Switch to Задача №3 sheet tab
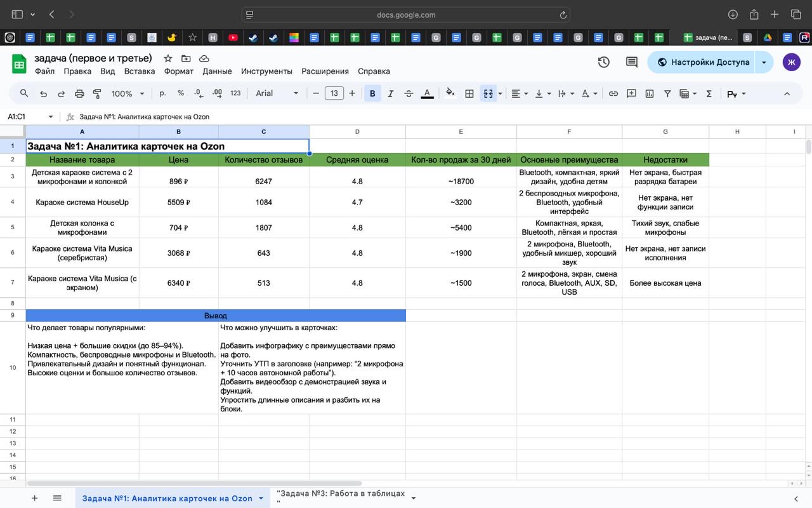 point(341,498)
